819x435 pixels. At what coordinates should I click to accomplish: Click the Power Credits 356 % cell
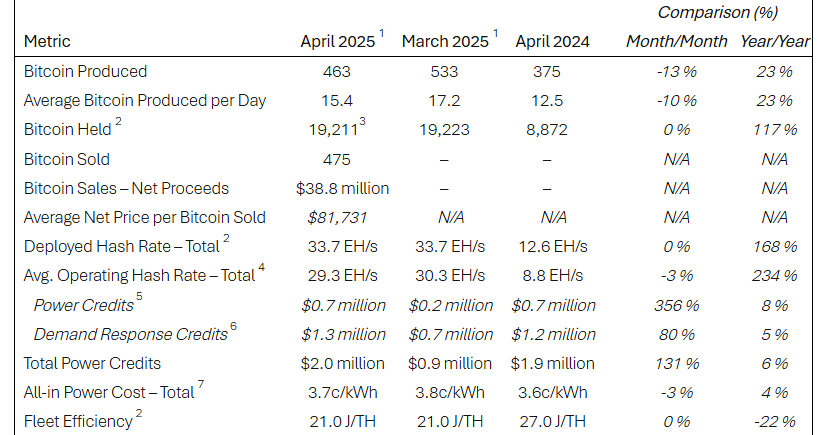(676, 305)
